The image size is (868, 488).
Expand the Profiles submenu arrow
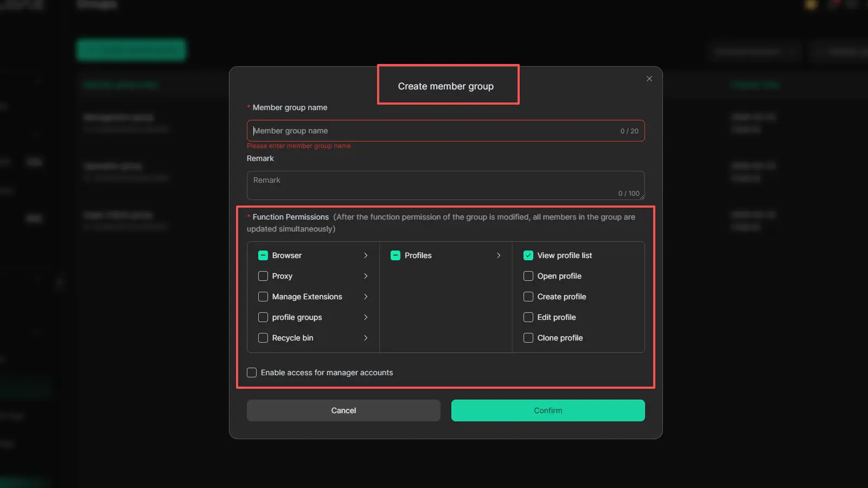[499, 255]
